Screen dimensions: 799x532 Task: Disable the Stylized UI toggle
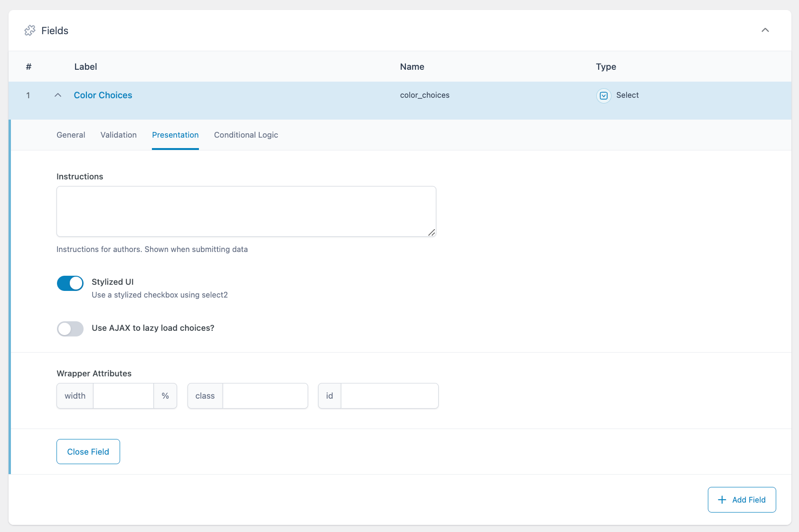tap(70, 283)
